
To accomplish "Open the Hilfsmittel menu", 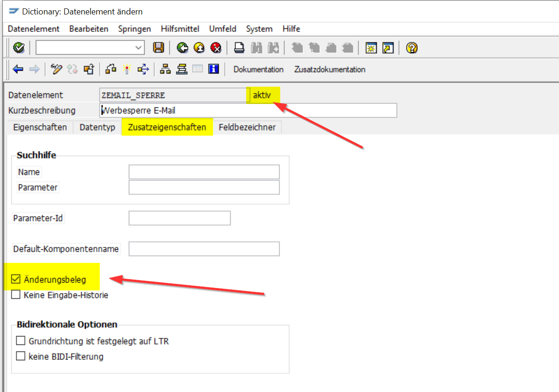I will 180,29.
